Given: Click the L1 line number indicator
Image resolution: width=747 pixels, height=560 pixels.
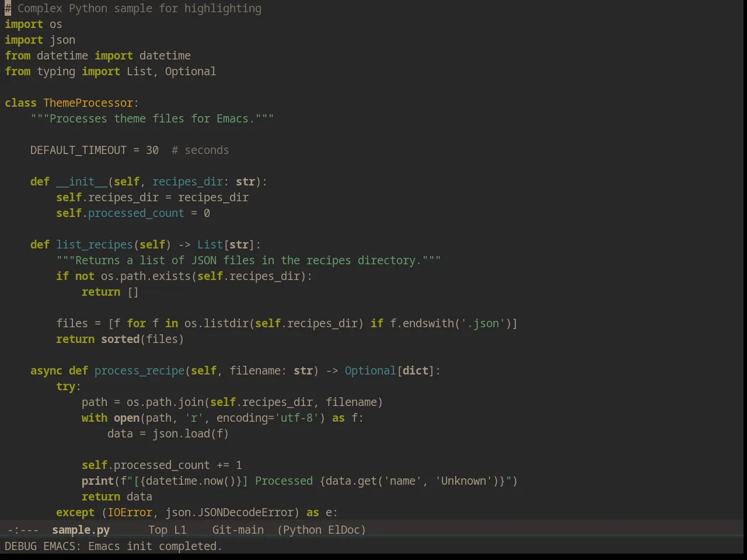Looking at the screenshot, I should (180, 530).
